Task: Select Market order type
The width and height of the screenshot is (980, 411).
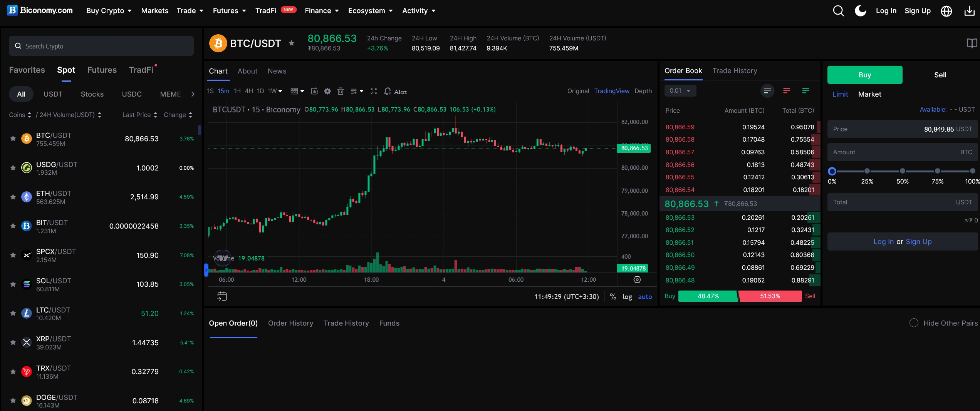Action: [869, 94]
